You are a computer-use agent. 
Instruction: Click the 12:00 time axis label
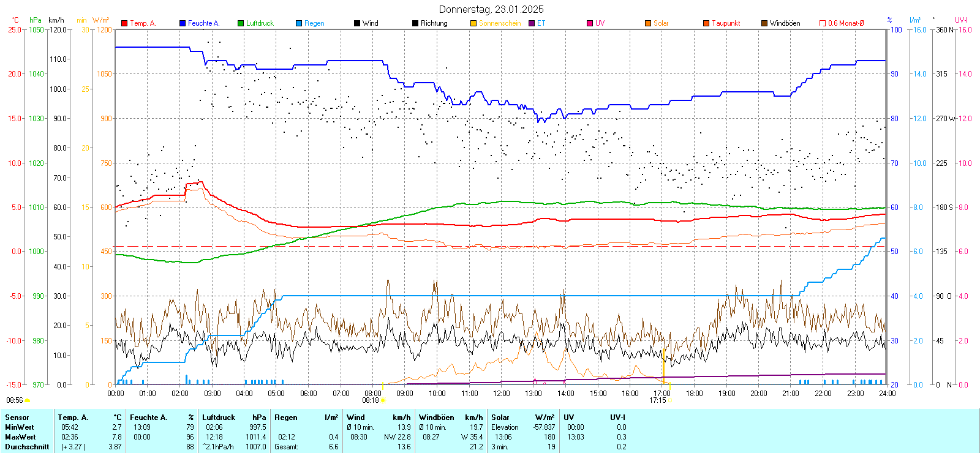pyautogui.click(x=502, y=394)
